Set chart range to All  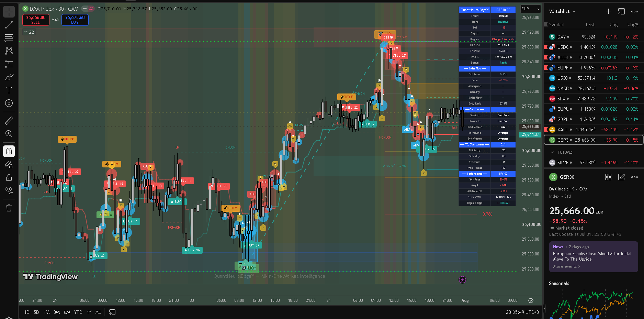pos(98,312)
